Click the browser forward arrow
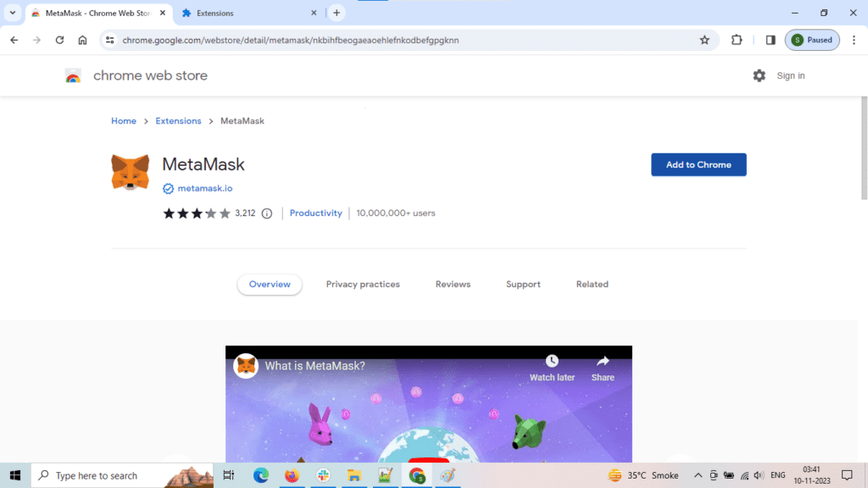This screenshot has height=488, width=868. pos(36,40)
